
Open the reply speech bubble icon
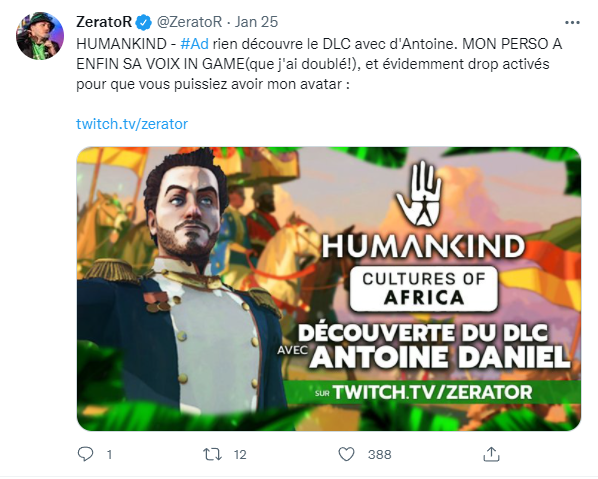pos(85,454)
